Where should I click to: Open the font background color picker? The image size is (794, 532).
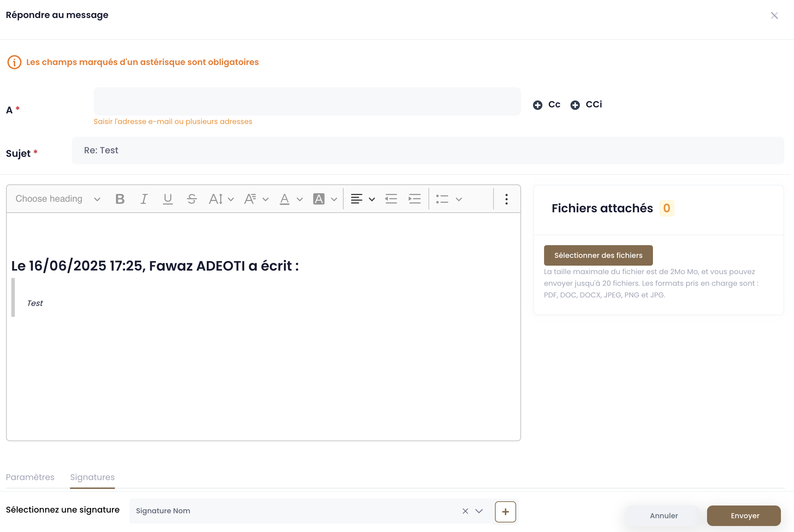[x=325, y=199]
